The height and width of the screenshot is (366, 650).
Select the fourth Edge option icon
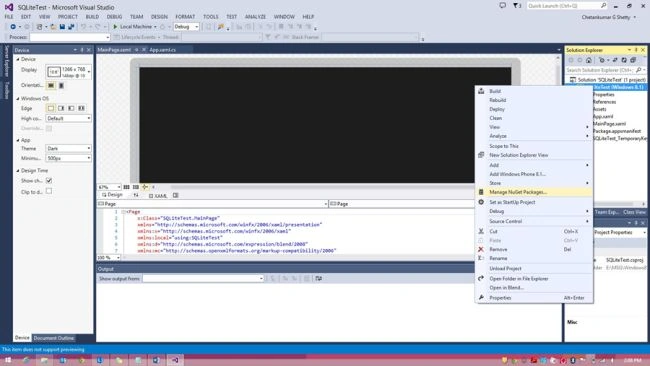point(82,108)
